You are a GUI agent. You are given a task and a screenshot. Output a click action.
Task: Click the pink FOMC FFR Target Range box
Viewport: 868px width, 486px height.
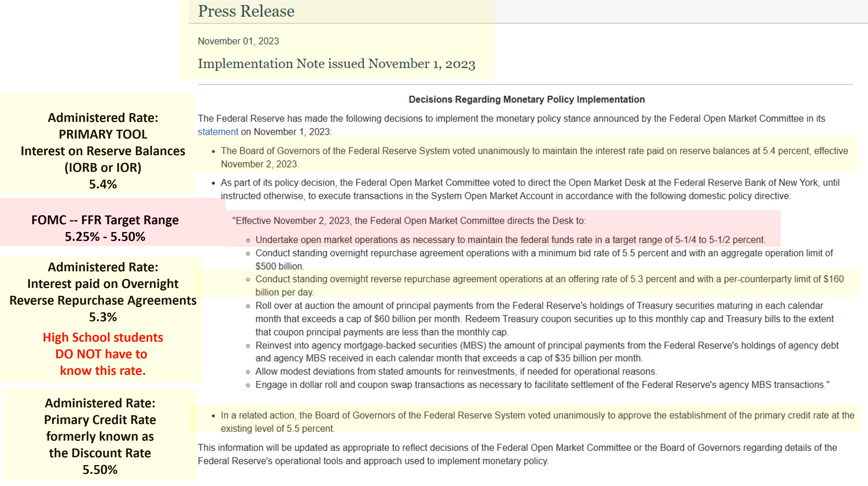(105, 228)
